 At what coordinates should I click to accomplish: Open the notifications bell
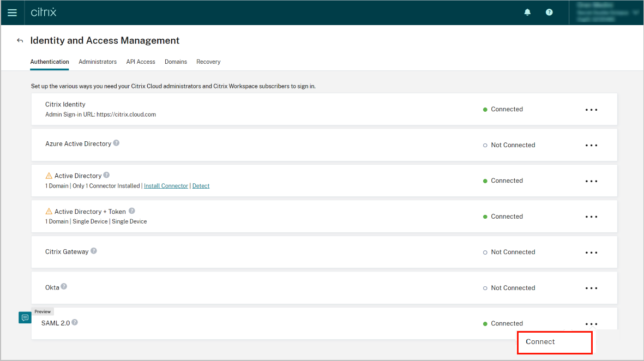[527, 13]
